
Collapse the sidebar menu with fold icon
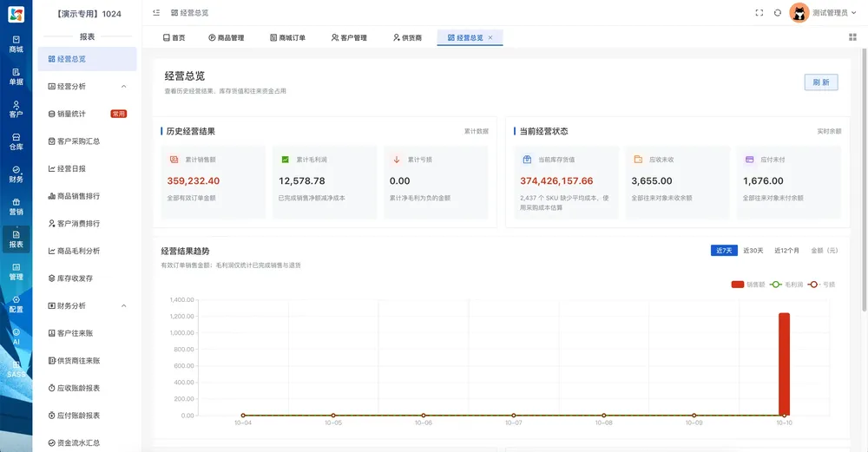click(156, 13)
